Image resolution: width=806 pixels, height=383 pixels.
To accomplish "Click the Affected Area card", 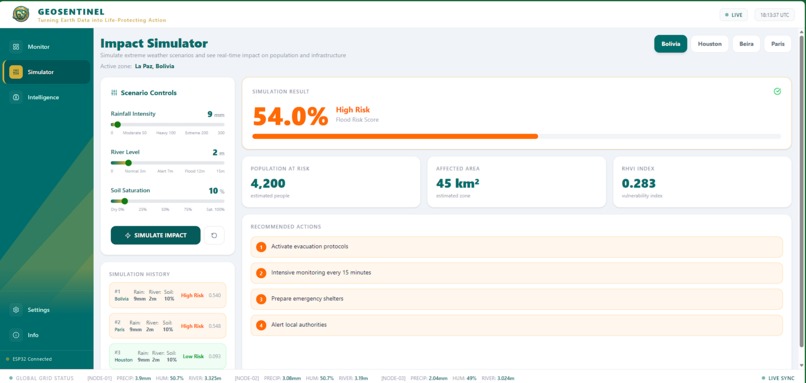I will point(517,182).
